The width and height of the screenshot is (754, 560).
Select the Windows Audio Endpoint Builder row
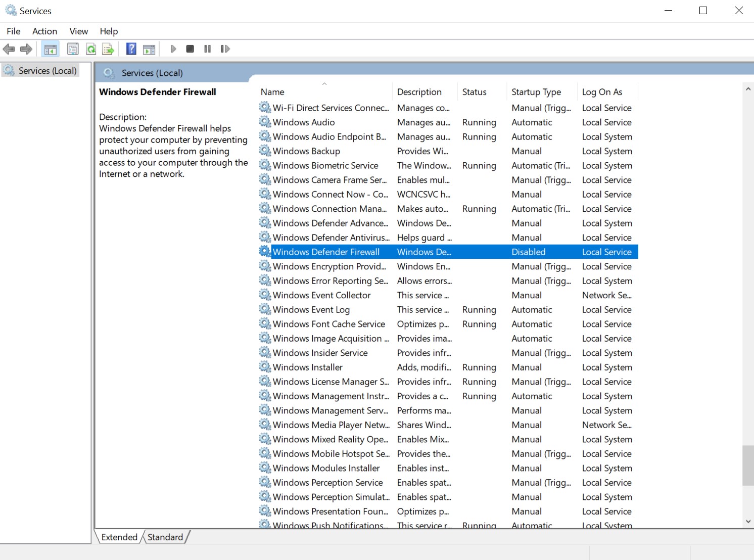pos(448,136)
